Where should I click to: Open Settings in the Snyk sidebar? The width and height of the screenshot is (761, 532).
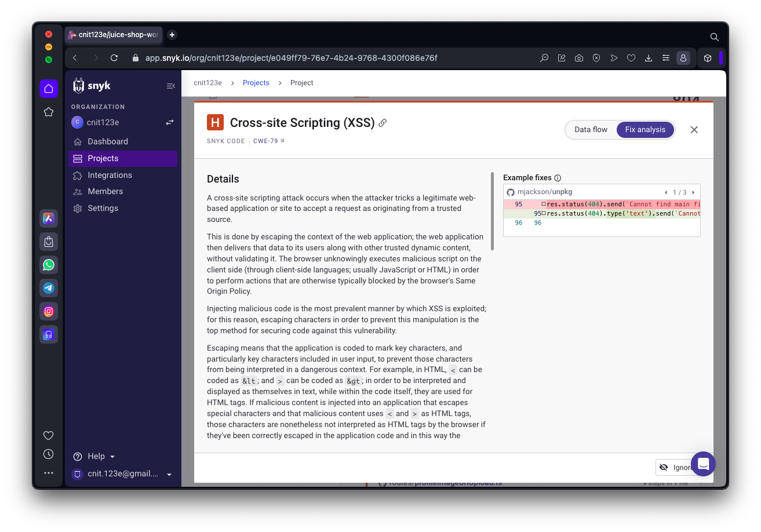point(123,208)
